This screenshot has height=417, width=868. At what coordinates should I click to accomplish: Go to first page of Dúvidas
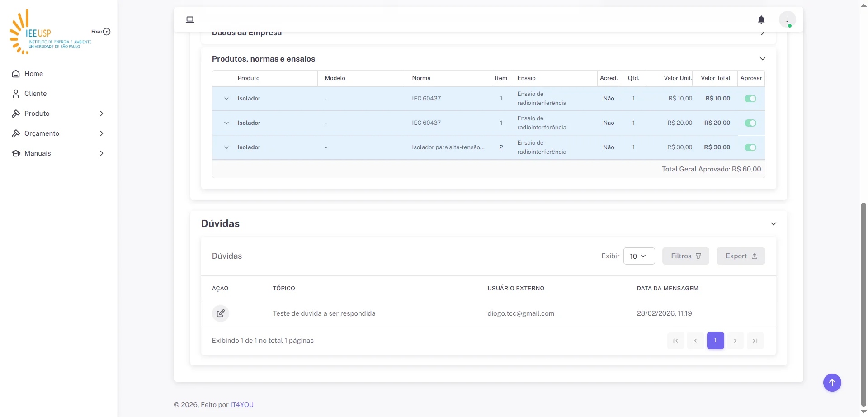[x=675, y=341]
